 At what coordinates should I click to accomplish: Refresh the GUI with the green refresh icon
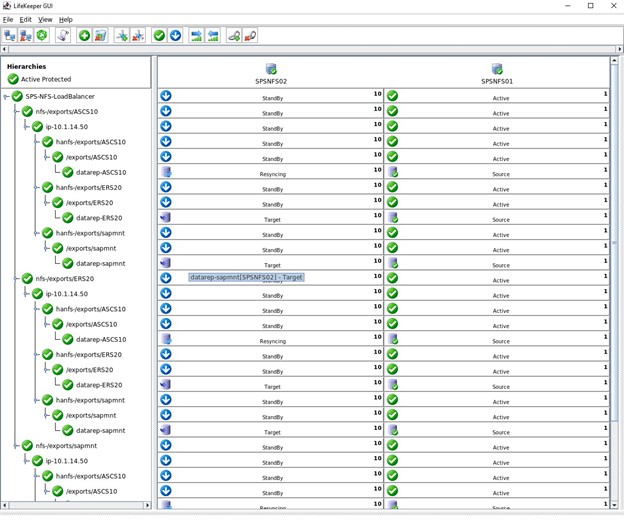tap(42, 35)
